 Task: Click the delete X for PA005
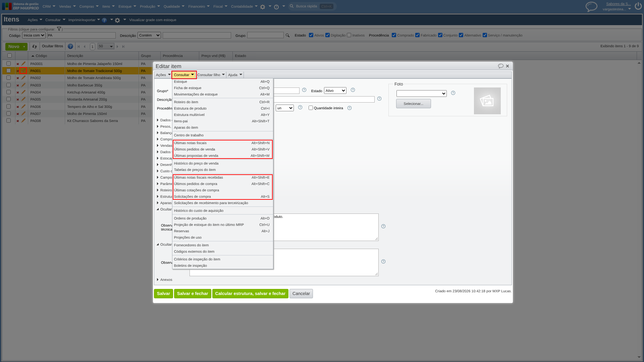coord(18,100)
